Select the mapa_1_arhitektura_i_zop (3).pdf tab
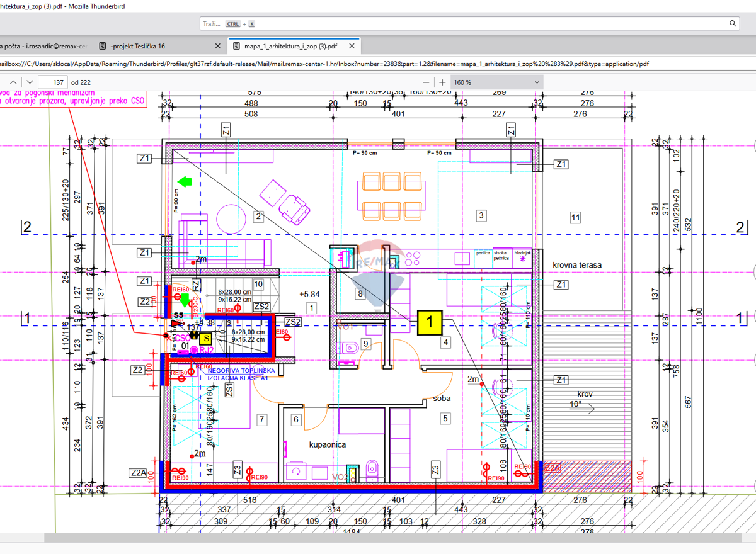The image size is (756, 554). coord(293,46)
